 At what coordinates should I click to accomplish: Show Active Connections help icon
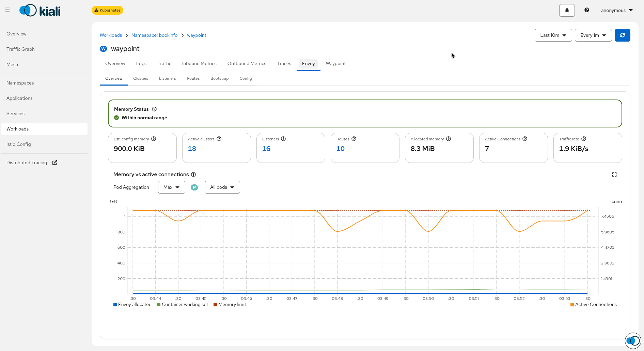pyautogui.click(x=525, y=139)
